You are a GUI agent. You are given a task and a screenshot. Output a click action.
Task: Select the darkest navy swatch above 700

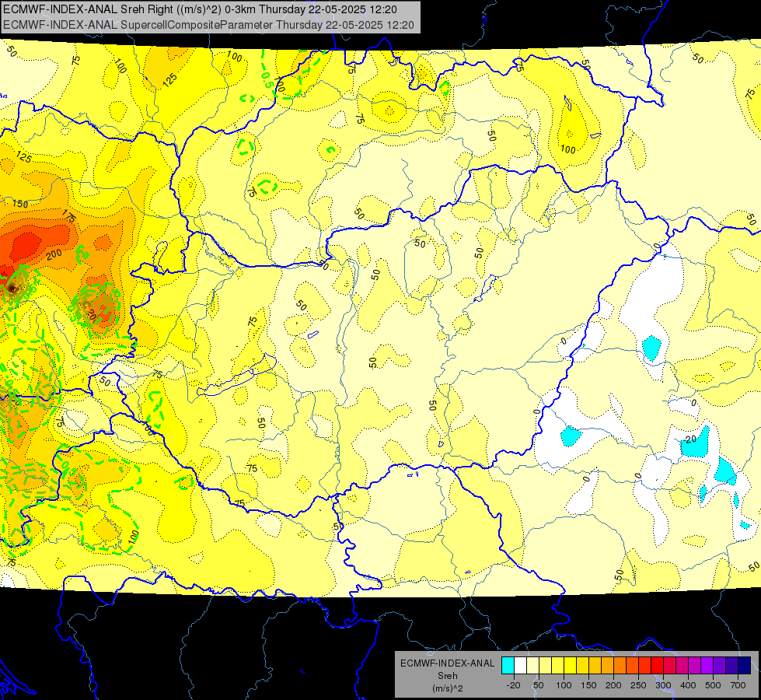click(x=745, y=665)
